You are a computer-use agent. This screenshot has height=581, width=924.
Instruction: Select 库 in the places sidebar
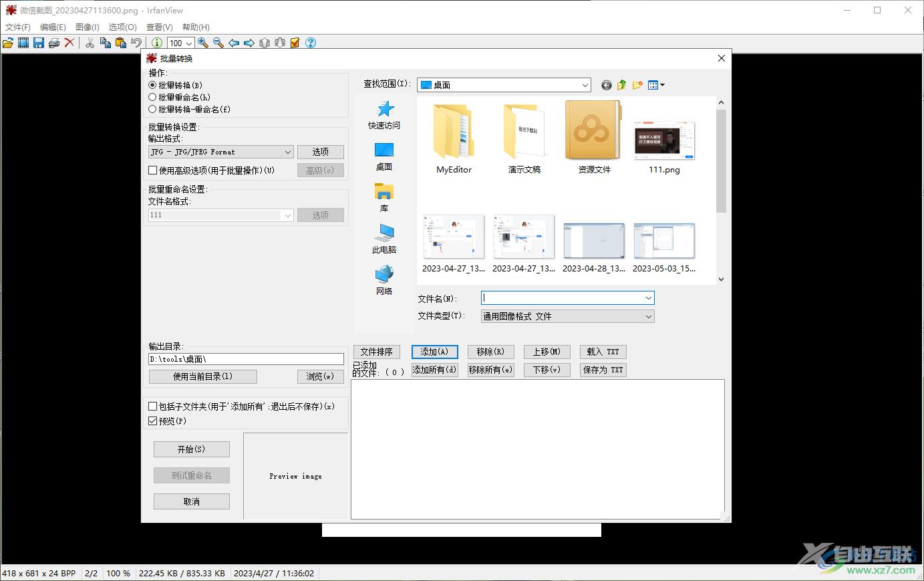click(x=384, y=198)
